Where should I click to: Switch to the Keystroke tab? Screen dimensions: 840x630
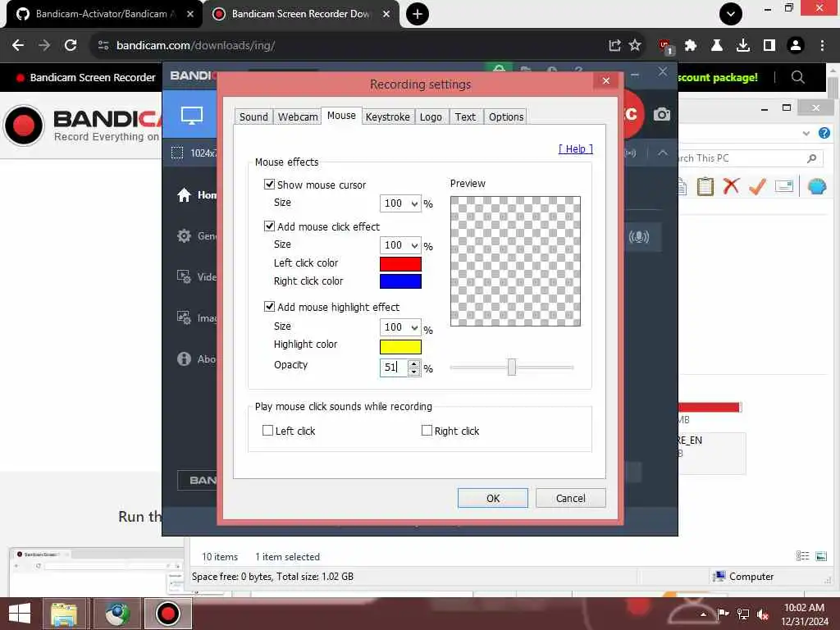pyautogui.click(x=387, y=116)
